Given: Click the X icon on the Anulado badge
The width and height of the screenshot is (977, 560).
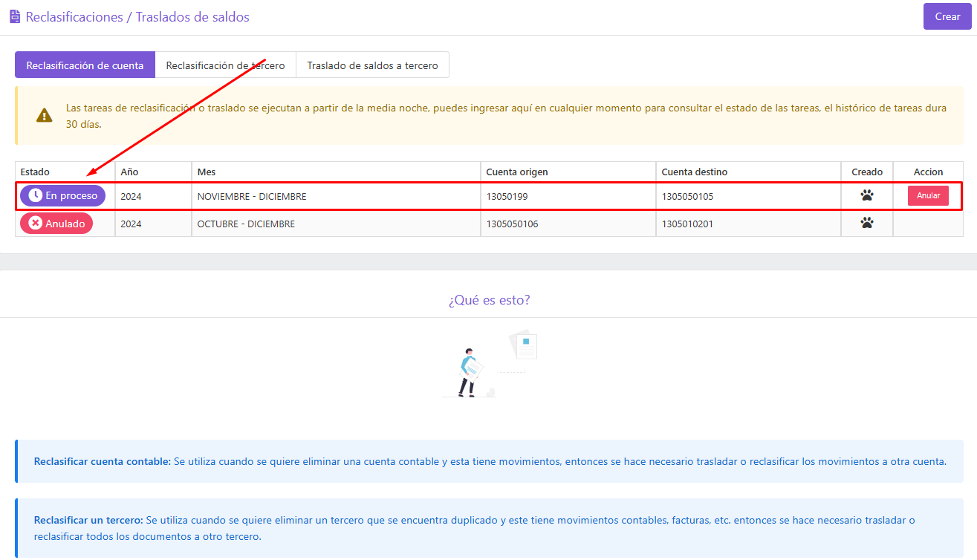Looking at the screenshot, I should click(35, 223).
